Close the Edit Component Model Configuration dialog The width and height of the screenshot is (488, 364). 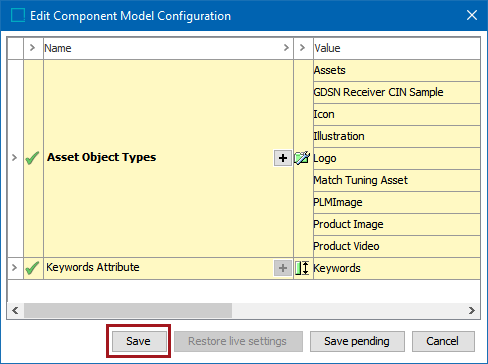click(472, 15)
